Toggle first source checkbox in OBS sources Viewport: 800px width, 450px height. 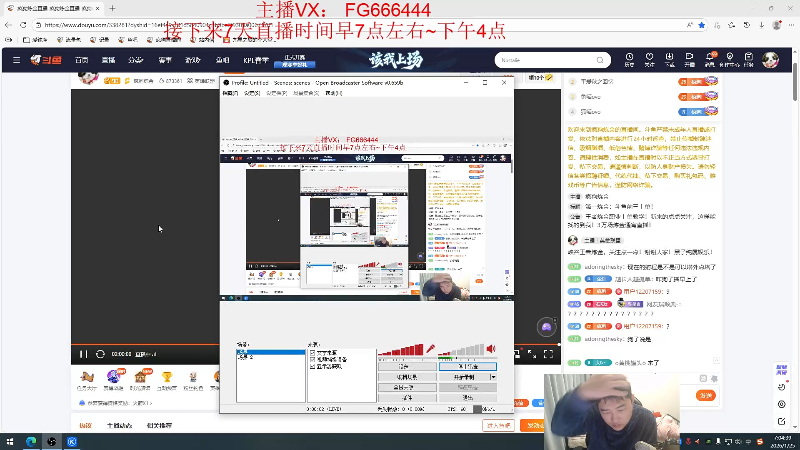tap(312, 353)
